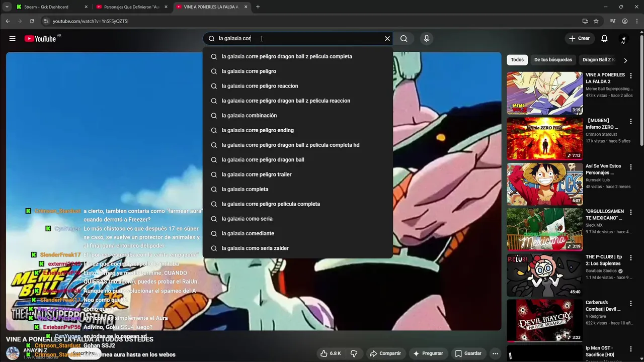Image resolution: width=644 pixels, height=362 pixels.
Task: Open Inferno ZERO video thumbnail
Action: (544, 139)
